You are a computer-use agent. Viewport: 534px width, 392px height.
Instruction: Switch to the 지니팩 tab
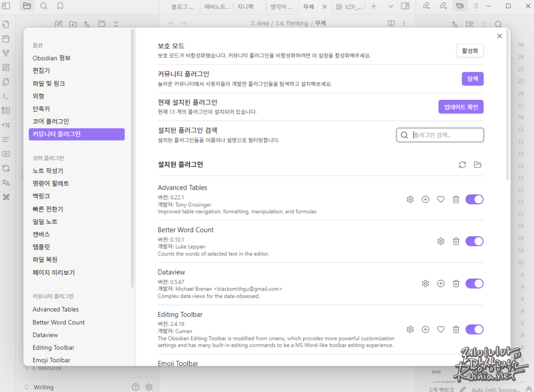coord(245,7)
